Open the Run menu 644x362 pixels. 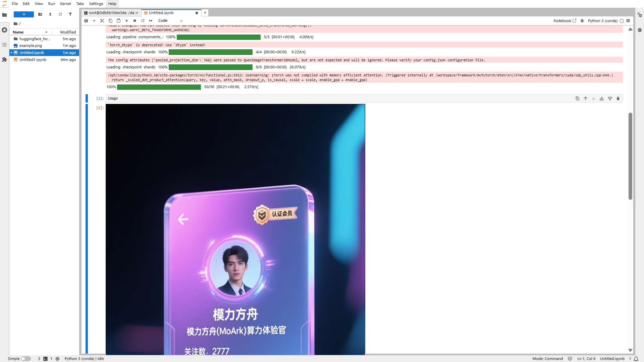(51, 4)
